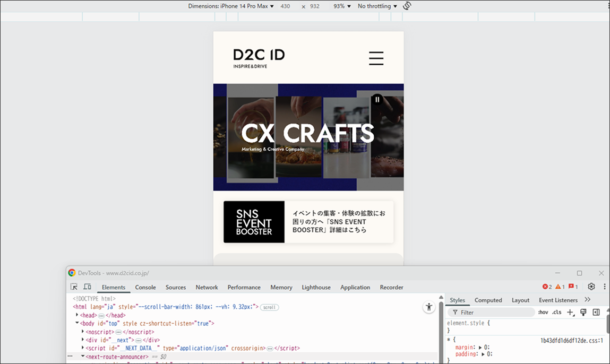
Task: Expand the head element node
Action: tap(77, 315)
